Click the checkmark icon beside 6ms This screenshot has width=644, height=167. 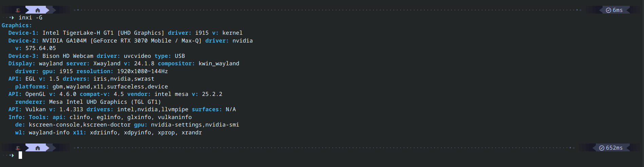(608, 10)
